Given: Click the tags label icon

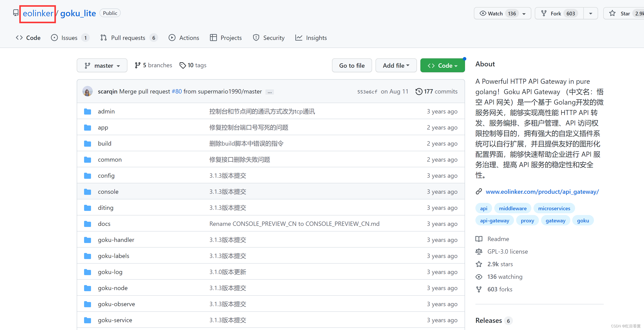Looking at the screenshot, I should point(183,65).
